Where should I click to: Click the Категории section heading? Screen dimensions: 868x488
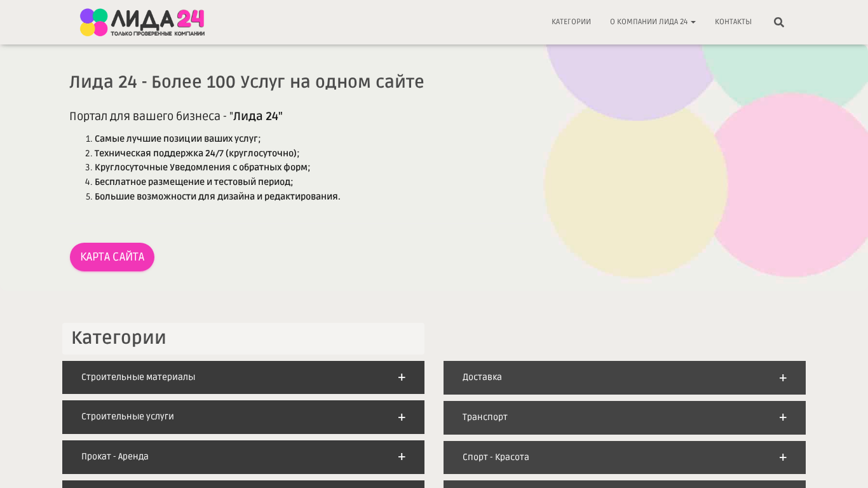[119, 338]
